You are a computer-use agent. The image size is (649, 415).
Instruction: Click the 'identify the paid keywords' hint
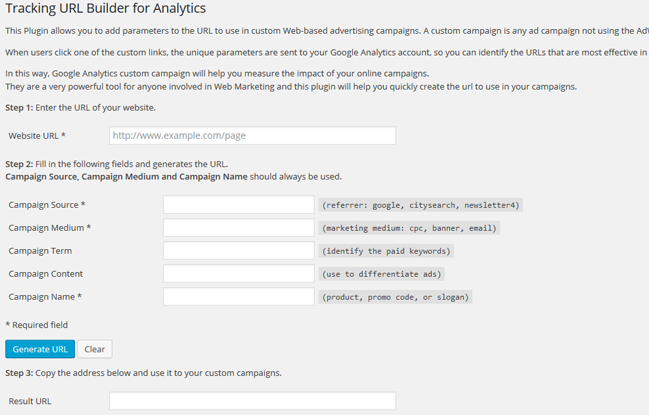(386, 251)
